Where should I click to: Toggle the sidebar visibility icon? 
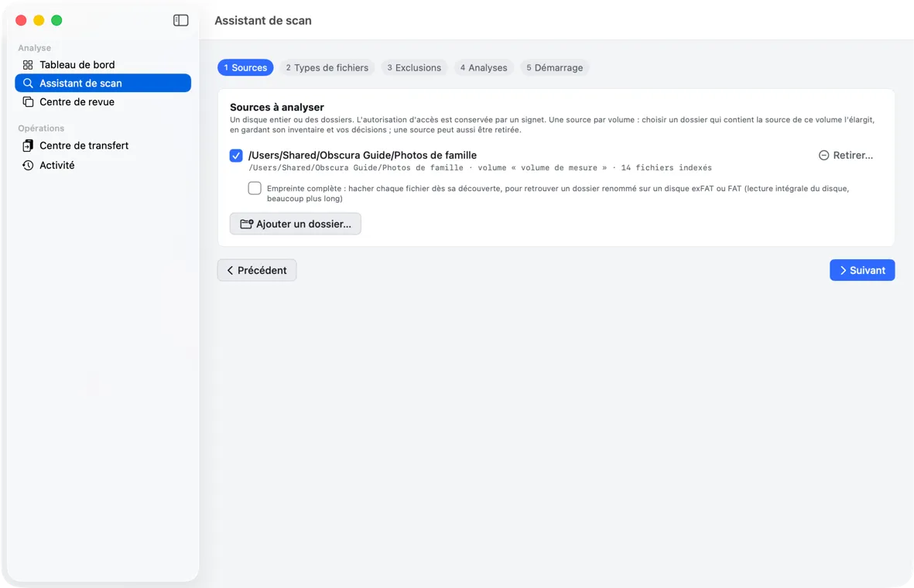[180, 20]
